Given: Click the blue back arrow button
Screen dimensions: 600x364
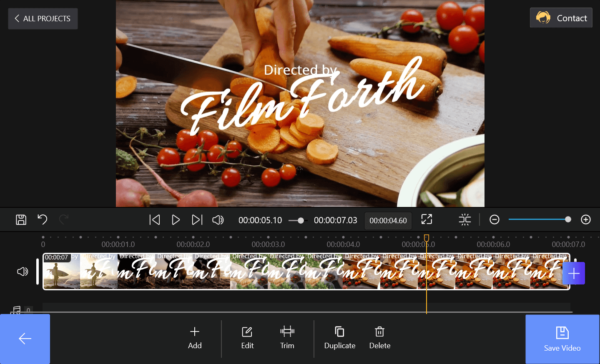Looking at the screenshot, I should pyautogui.click(x=25, y=339).
